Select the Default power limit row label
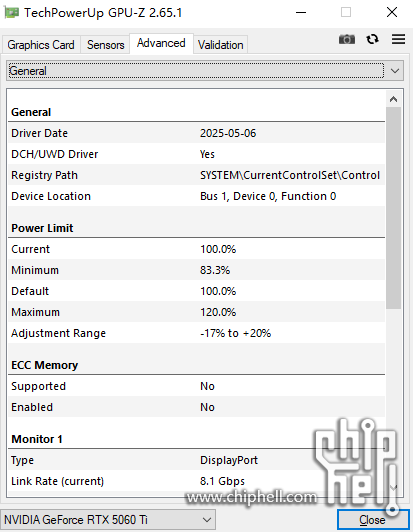The height and width of the screenshot is (532, 413). pos(30,291)
